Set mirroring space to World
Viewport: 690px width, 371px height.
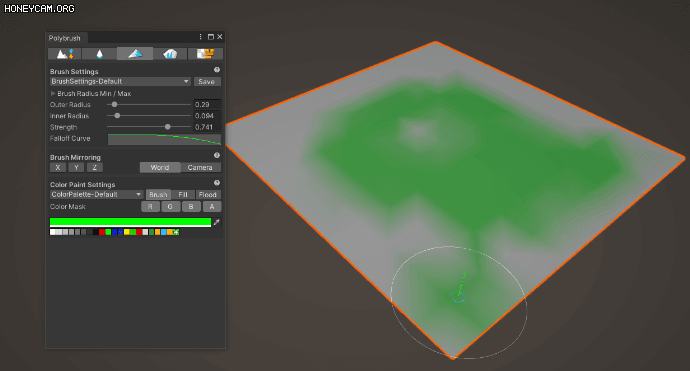[160, 167]
